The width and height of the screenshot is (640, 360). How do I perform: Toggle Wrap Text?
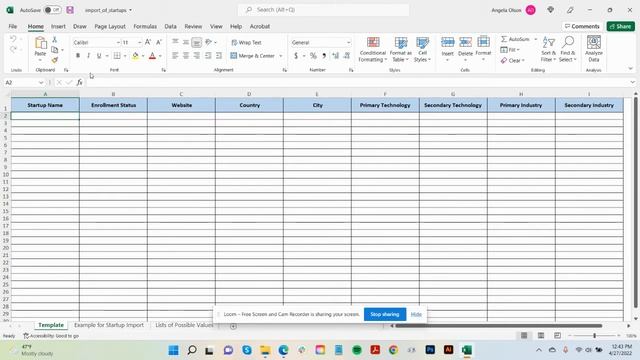pyautogui.click(x=246, y=42)
